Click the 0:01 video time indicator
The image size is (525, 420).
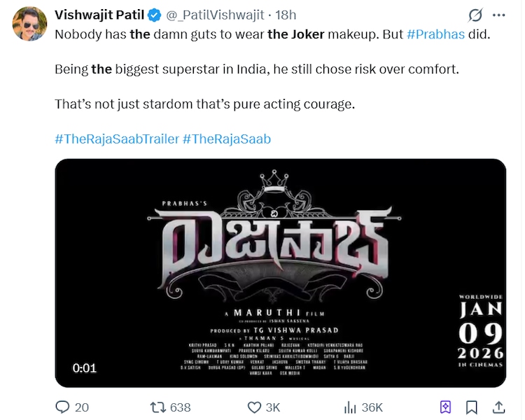84,368
